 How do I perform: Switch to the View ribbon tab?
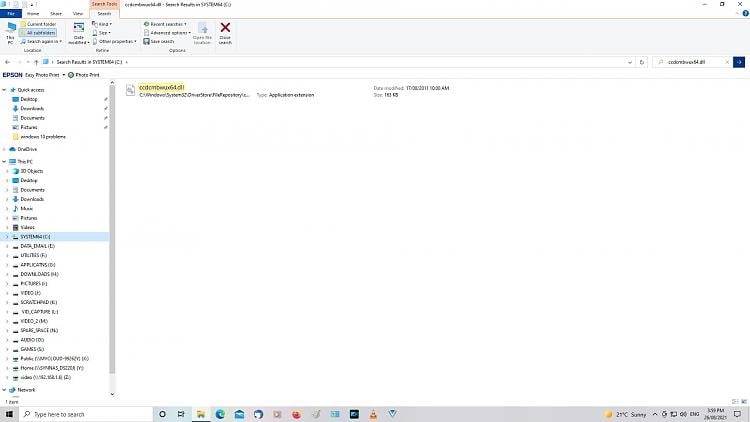tap(77, 13)
